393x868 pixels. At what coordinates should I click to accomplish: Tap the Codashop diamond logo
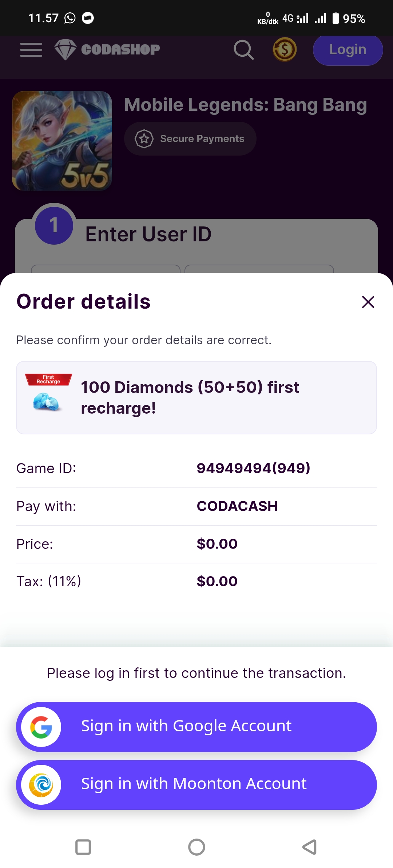(x=65, y=49)
